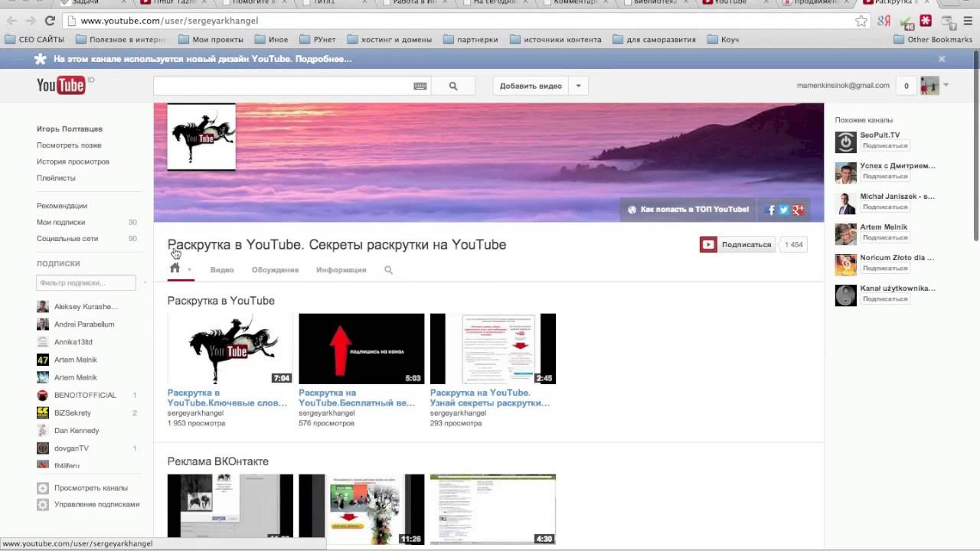Image resolution: width=980 pixels, height=551 pixels.
Task: Open the Chrome menu icon
Action: [969, 21]
